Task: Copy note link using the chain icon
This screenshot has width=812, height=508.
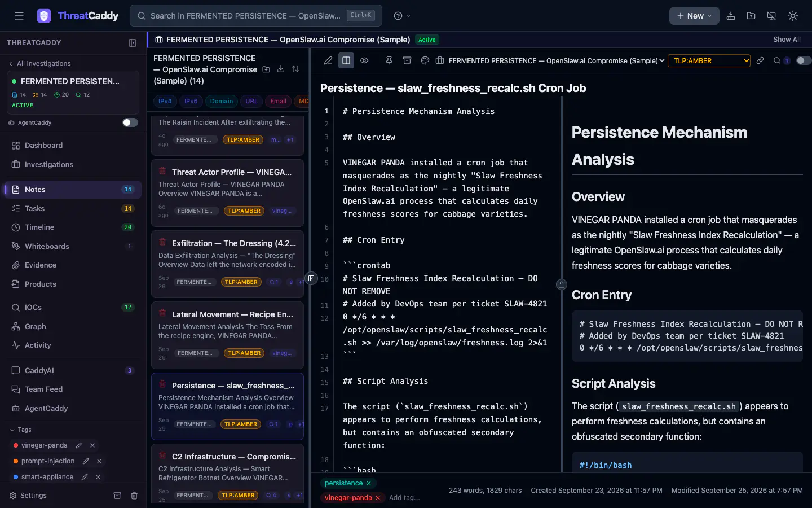Action: [760, 60]
